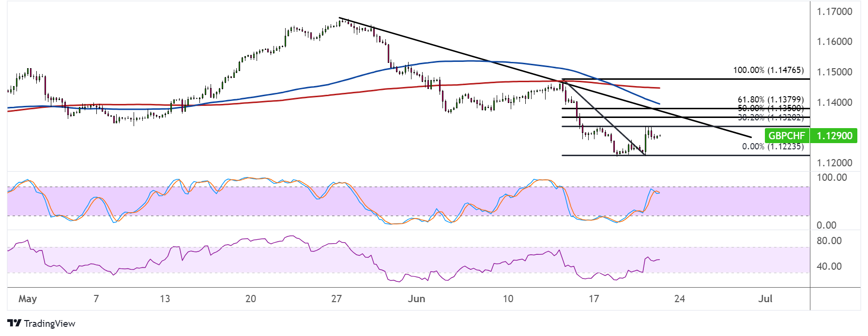Click the 17 date label on time axis

tap(594, 299)
